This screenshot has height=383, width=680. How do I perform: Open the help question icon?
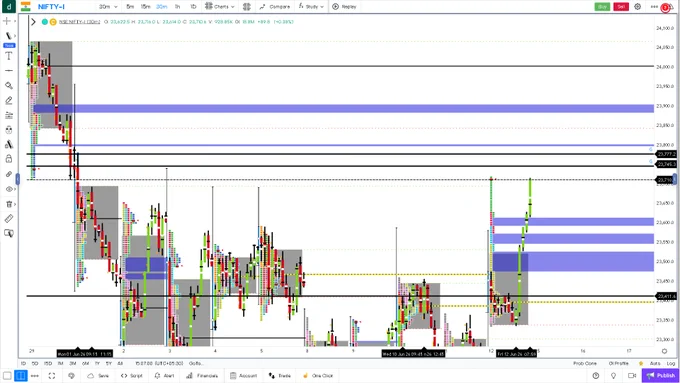[596, 376]
